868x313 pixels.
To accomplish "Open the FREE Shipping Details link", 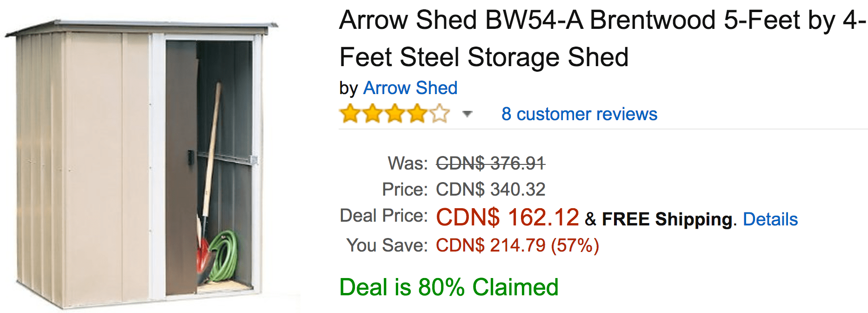I will (770, 219).
